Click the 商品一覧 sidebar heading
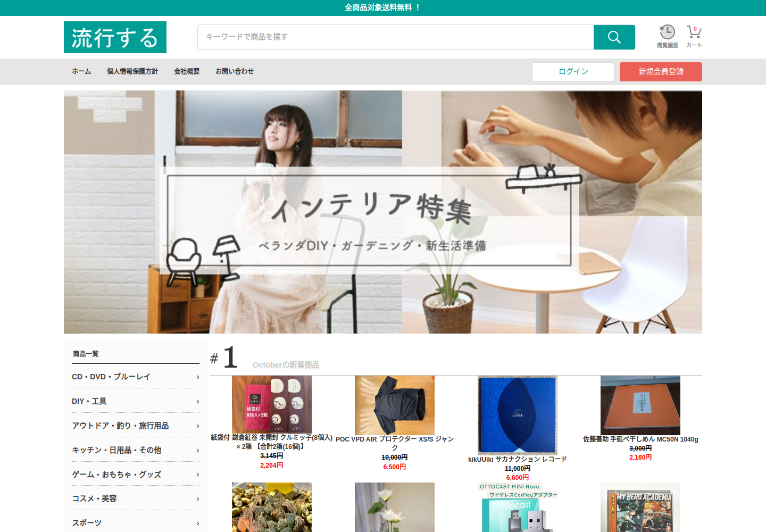 click(86, 354)
